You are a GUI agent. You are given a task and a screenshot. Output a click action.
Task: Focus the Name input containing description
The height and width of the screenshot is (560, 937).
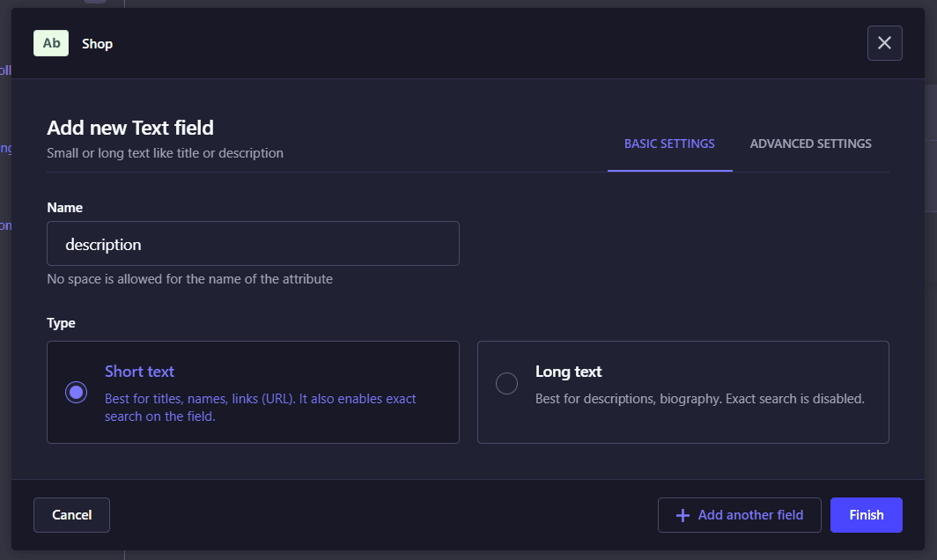[x=253, y=244]
